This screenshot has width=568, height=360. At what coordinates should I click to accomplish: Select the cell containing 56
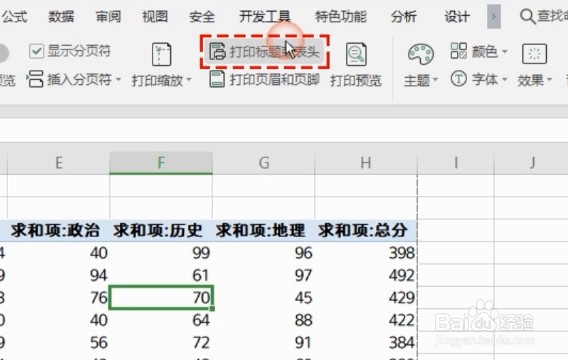[x=59, y=343]
